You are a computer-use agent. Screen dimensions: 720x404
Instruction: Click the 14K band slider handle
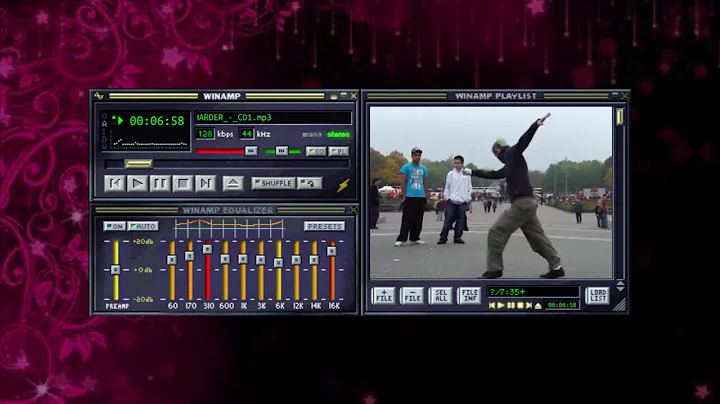coord(314,260)
